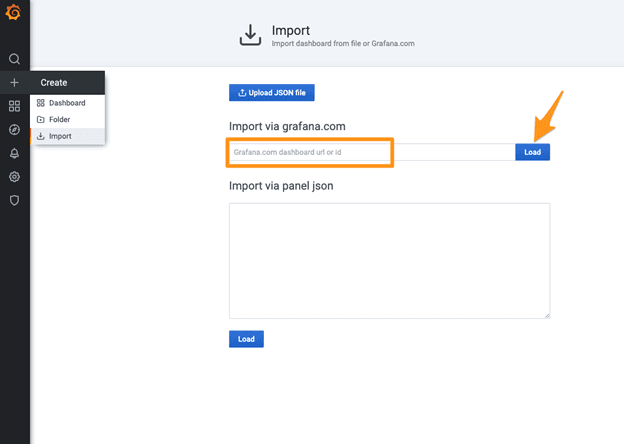Click inside the panel json text area
624x444 pixels.
389,260
